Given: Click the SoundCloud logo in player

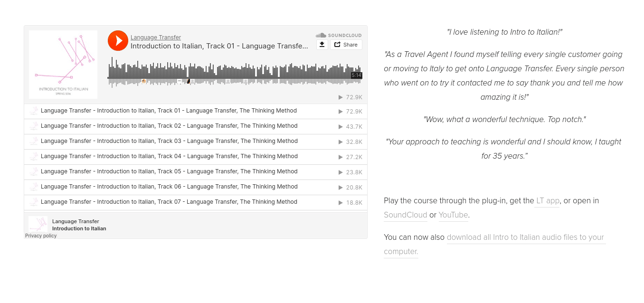Looking at the screenshot, I should 339,35.
